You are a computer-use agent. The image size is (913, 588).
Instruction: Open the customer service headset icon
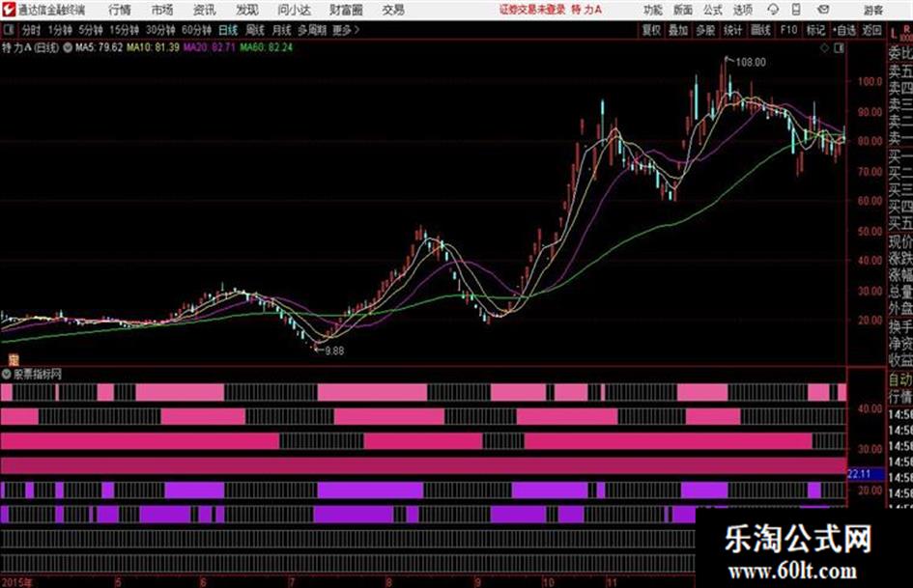(773, 10)
